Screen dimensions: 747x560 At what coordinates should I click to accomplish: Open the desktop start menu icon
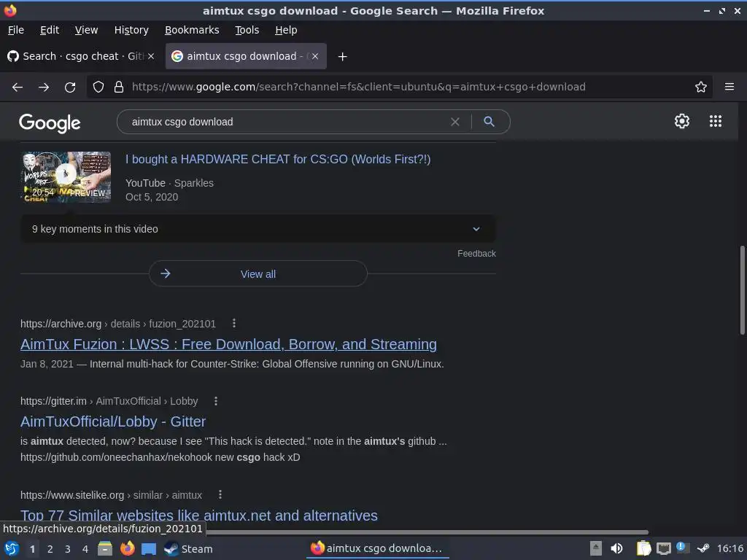tap(12, 548)
